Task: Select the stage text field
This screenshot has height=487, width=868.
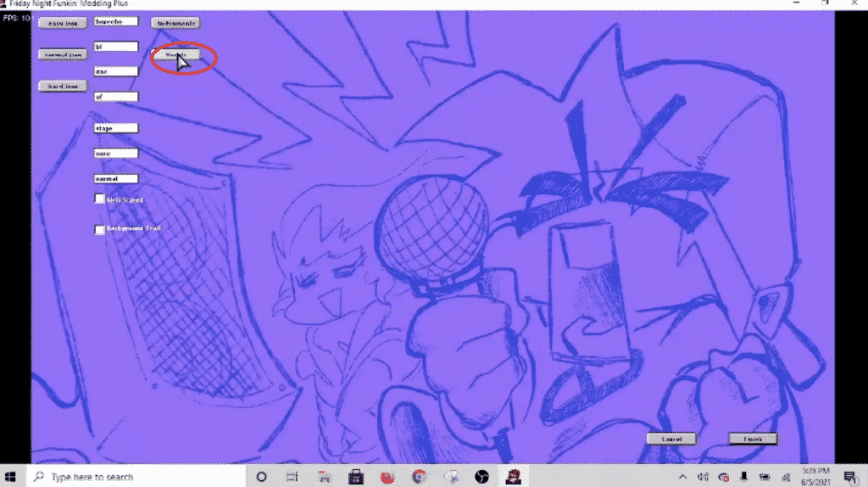Action: coord(115,128)
